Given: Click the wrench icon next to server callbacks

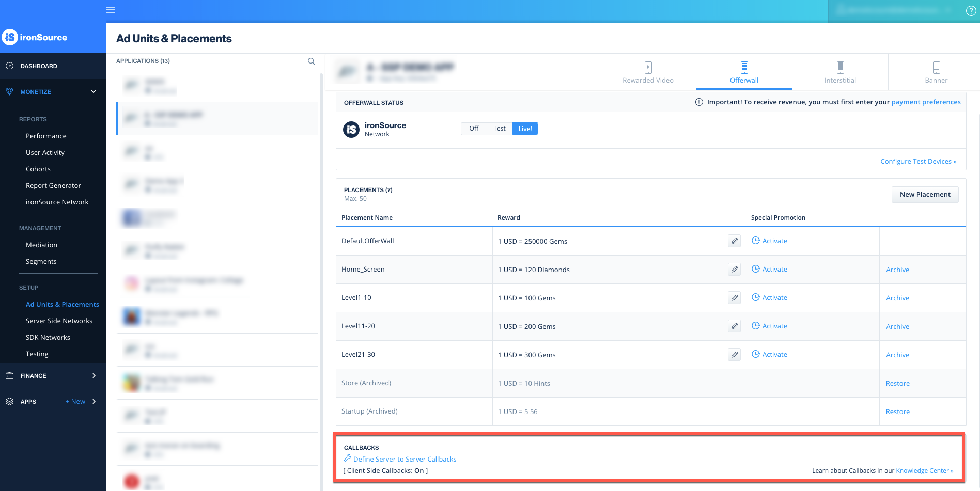Looking at the screenshot, I should click(347, 458).
